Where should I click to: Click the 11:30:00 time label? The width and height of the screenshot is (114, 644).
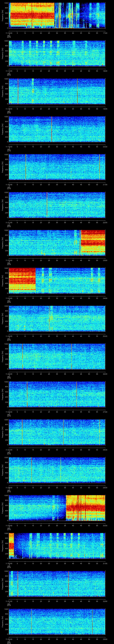click(x=9, y=564)
